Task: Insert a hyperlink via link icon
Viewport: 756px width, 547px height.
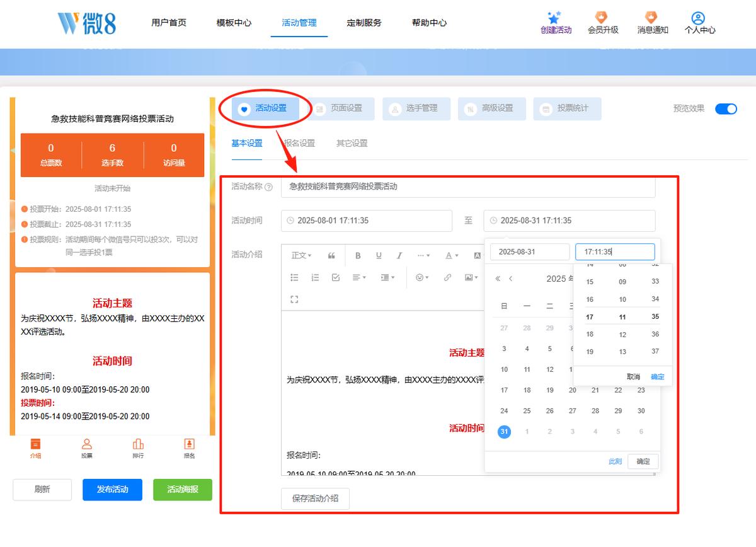Action: pyautogui.click(x=447, y=277)
